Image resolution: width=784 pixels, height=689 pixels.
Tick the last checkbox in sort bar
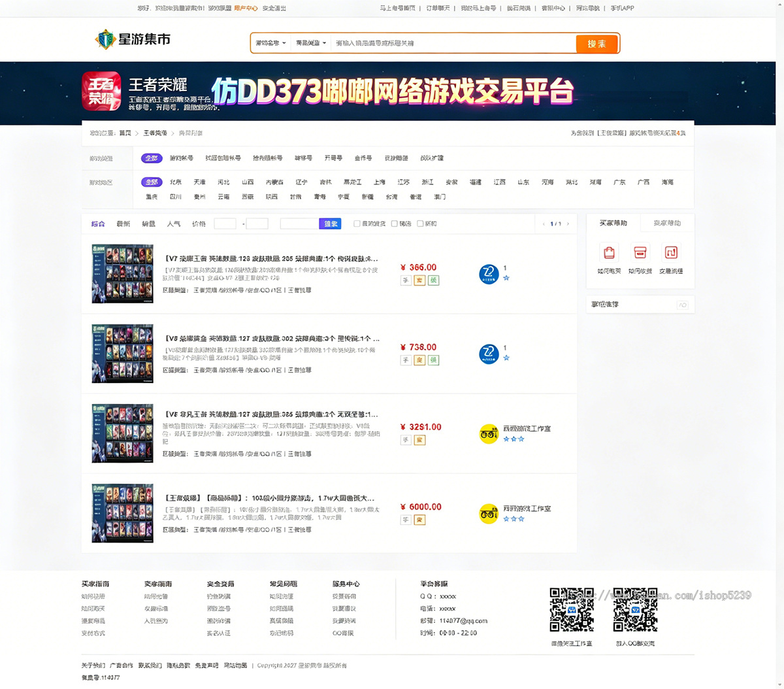tap(420, 224)
